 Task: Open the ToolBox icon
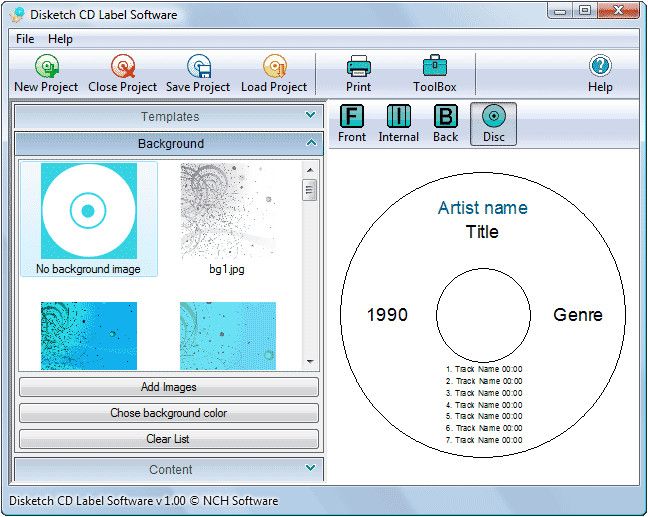(435, 65)
